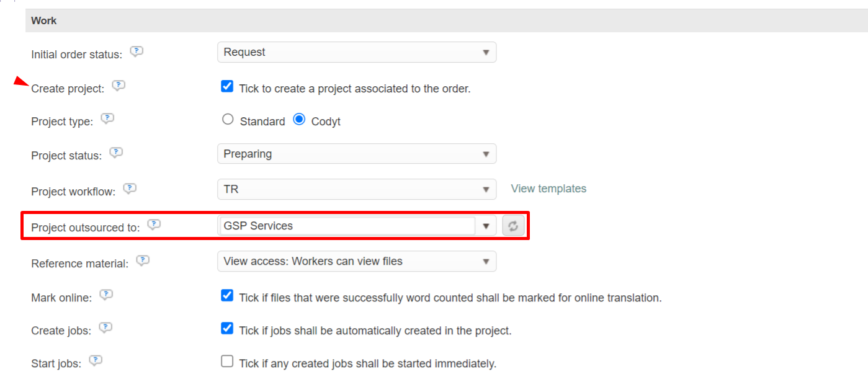Click help bubble next to Mark online
This screenshot has height=379, width=868.
tap(106, 295)
